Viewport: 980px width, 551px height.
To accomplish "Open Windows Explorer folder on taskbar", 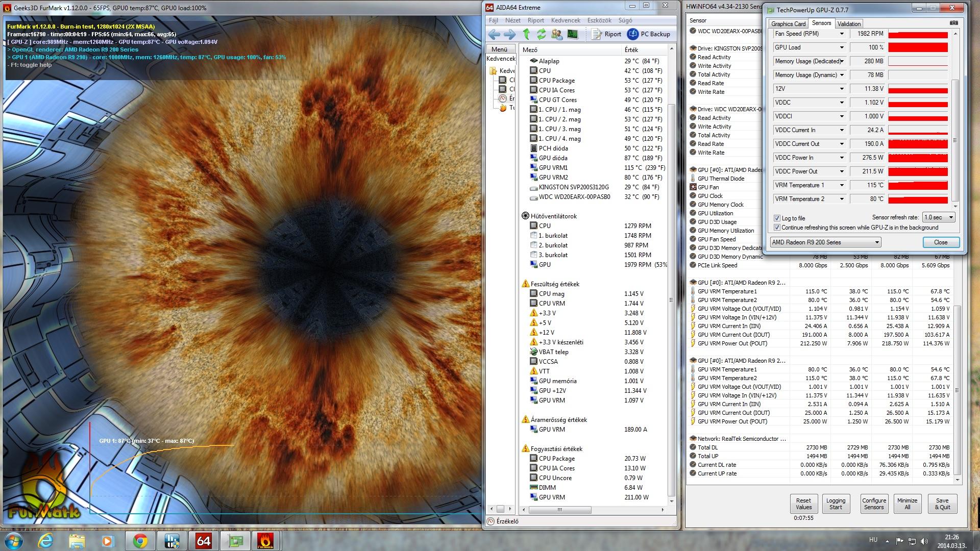I will (77, 541).
